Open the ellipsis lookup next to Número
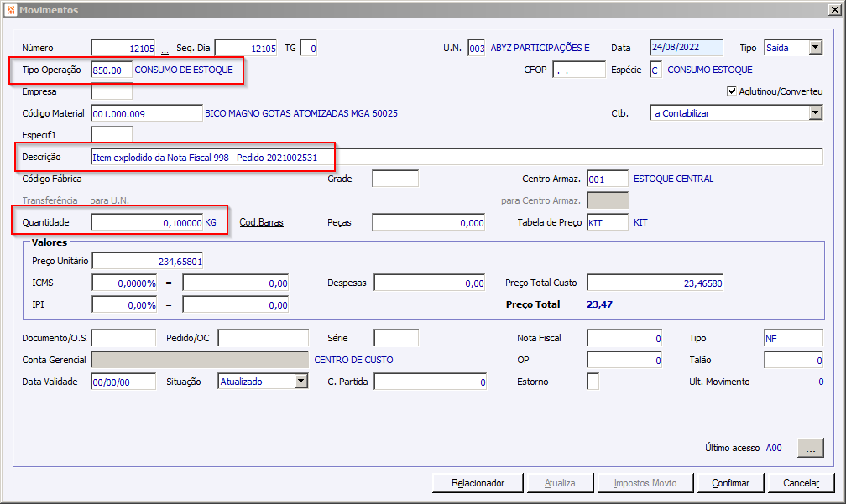 click(x=164, y=50)
